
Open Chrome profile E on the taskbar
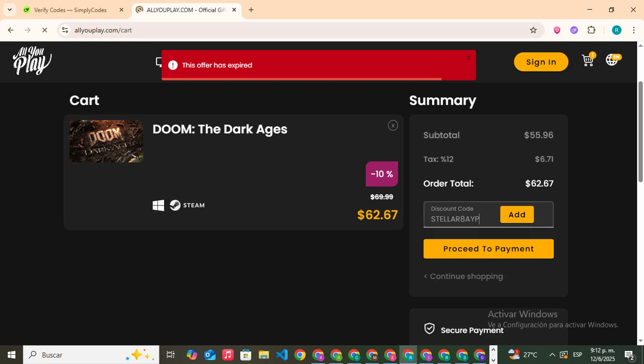[390, 355]
